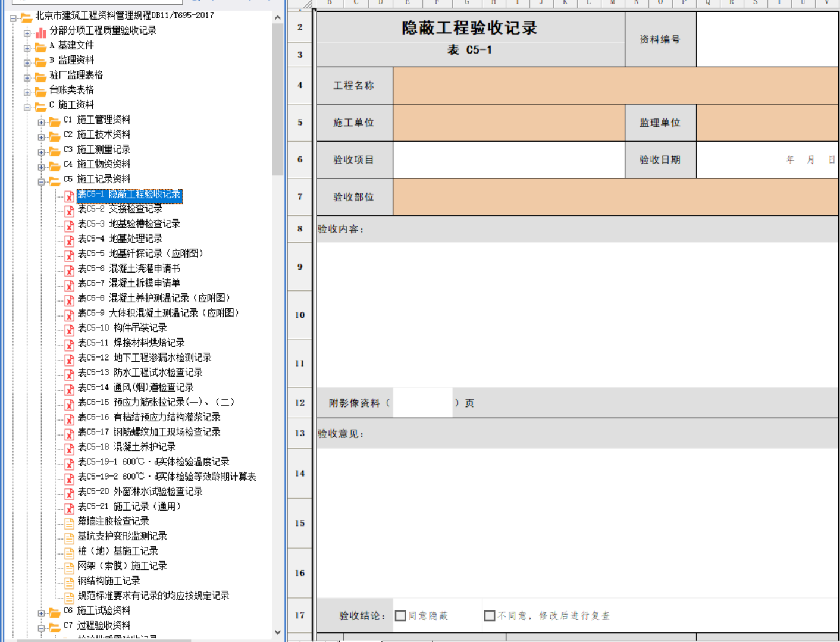Collapse the C7 过程验收资料 node
The image size is (840, 642).
click(41, 628)
